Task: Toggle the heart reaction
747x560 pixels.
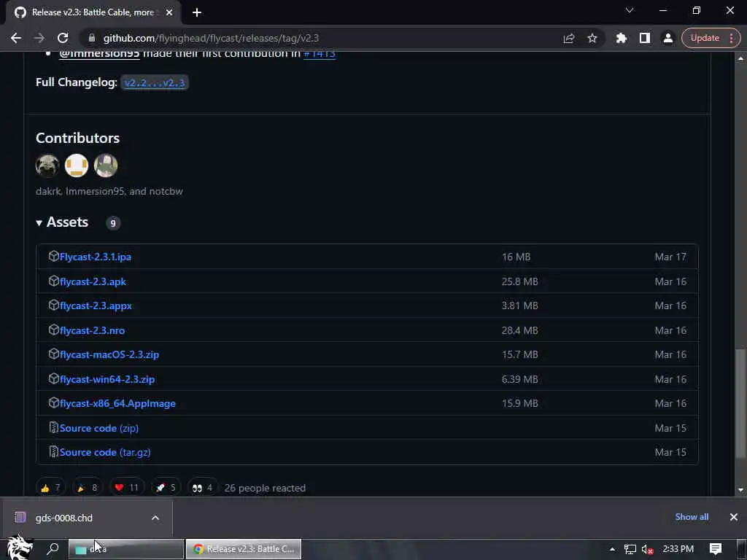Action: coord(126,488)
